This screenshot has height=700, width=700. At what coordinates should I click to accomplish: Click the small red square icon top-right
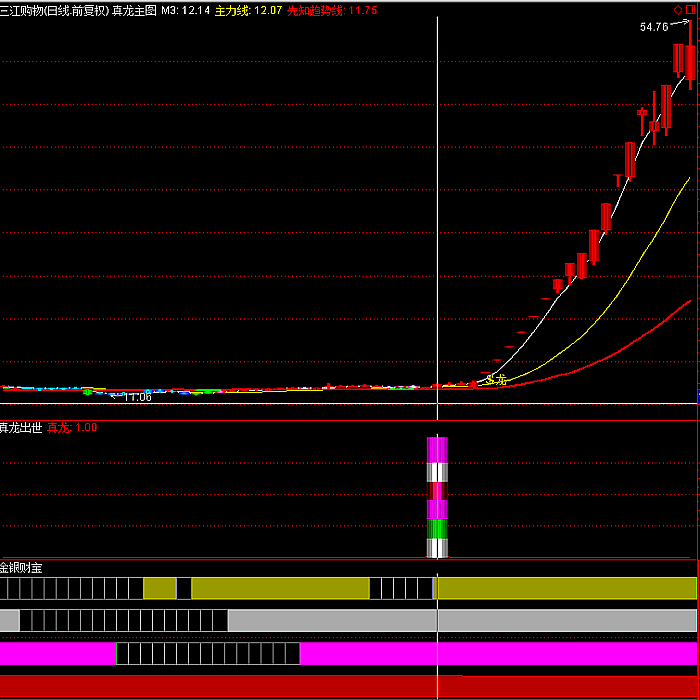click(x=691, y=10)
